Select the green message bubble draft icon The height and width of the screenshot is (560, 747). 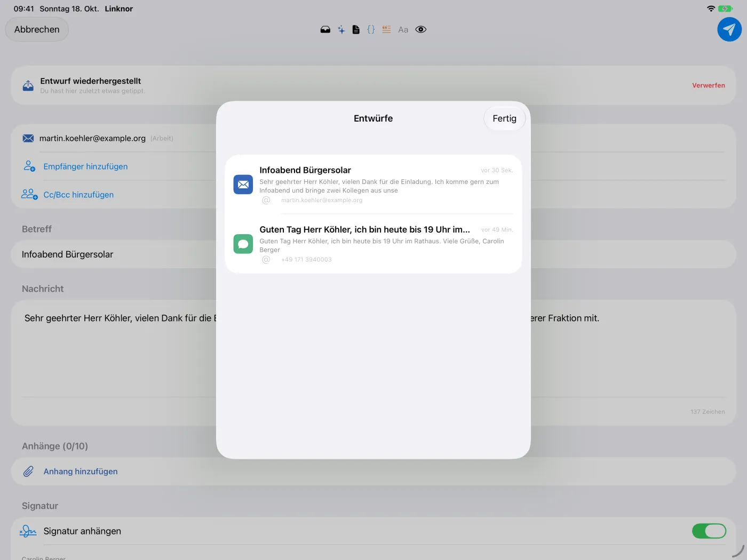pyautogui.click(x=243, y=244)
